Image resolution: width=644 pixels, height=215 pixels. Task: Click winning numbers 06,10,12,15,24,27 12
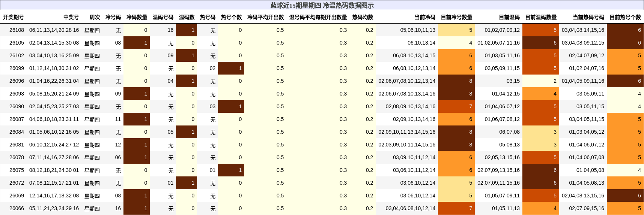54,145
